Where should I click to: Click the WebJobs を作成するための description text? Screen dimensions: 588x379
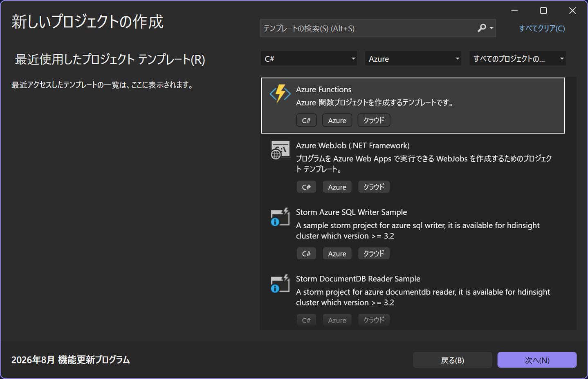click(x=424, y=164)
